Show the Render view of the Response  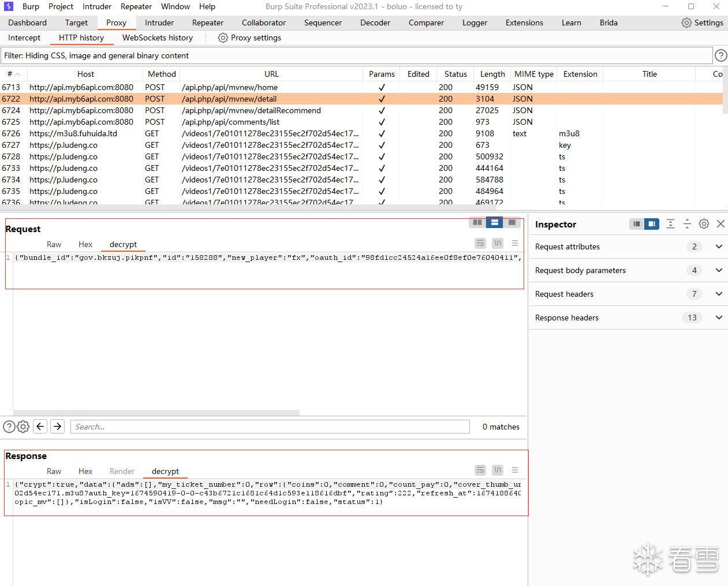(122, 471)
